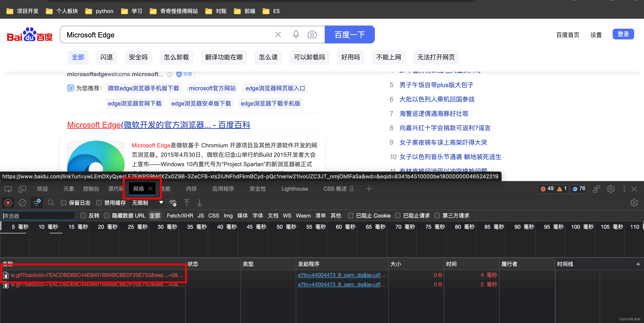
Task: Filter requests by Fetch/XHR
Action: coord(180,215)
